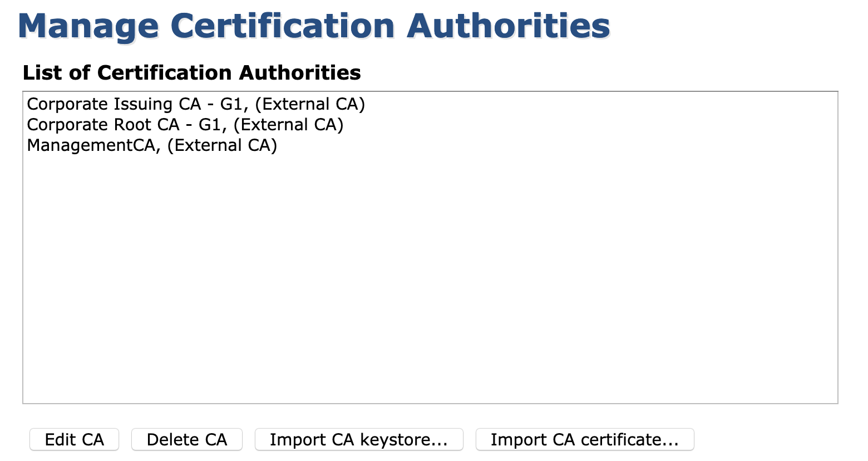The height and width of the screenshot is (461, 868).
Task: Select the Issuing CA marked External CA
Action: 196,104
